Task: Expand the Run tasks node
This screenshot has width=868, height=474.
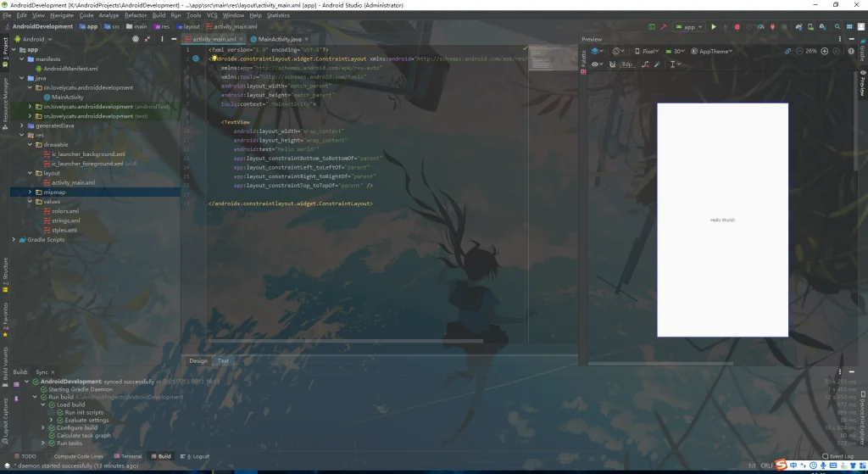Action: (x=43, y=443)
